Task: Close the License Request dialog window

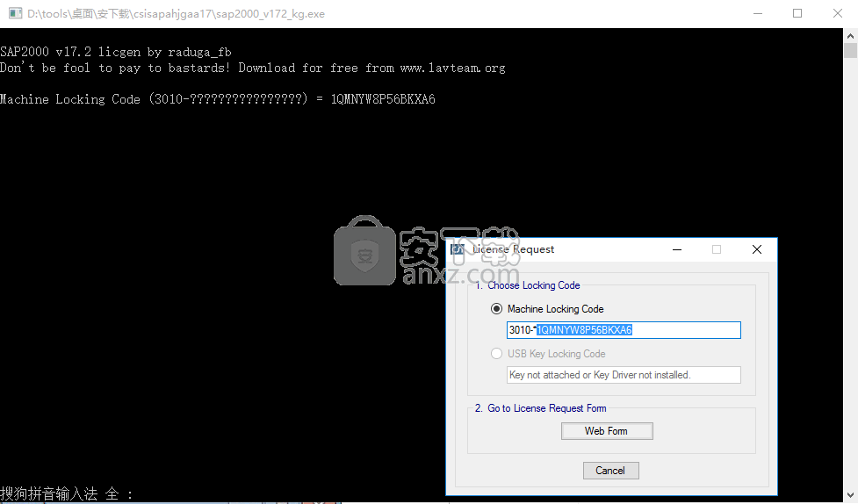Action: (x=757, y=249)
